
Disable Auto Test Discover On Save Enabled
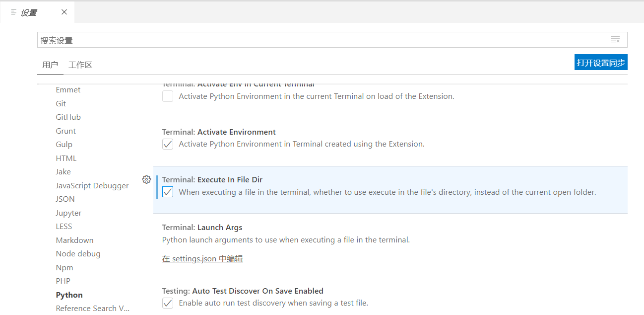[167, 303]
